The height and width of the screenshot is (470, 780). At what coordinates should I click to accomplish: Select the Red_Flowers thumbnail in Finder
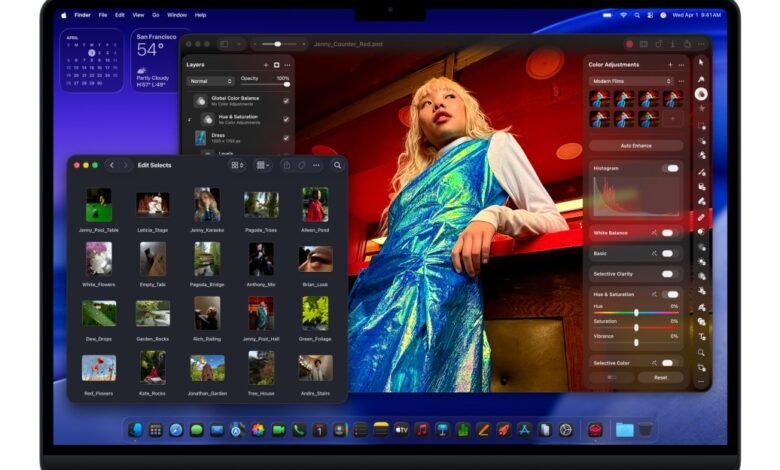point(99,368)
